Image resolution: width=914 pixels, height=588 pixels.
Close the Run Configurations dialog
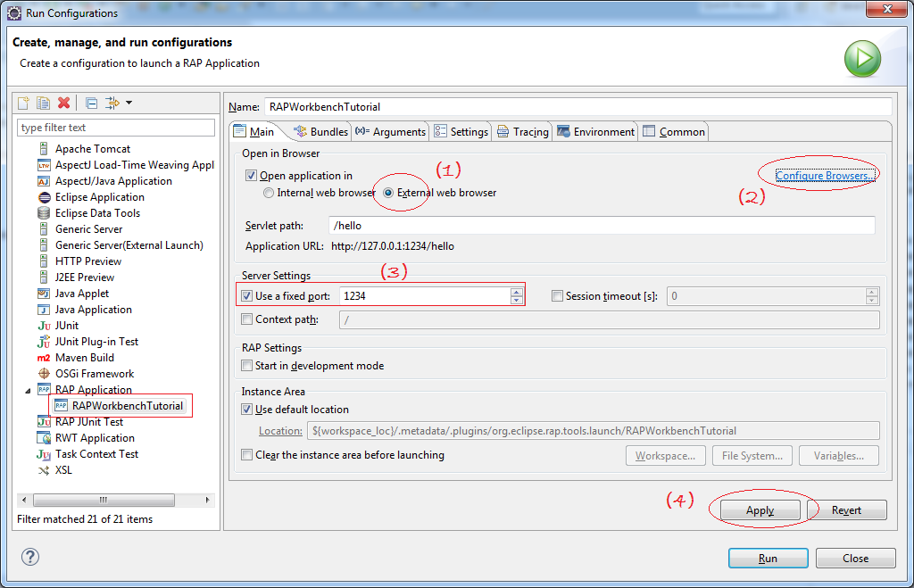[x=855, y=559]
